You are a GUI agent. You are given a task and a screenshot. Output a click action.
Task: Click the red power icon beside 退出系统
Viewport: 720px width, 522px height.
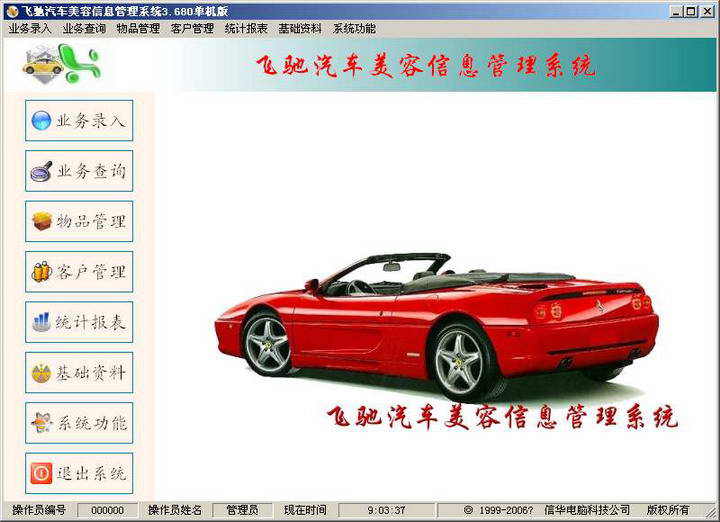(x=41, y=473)
